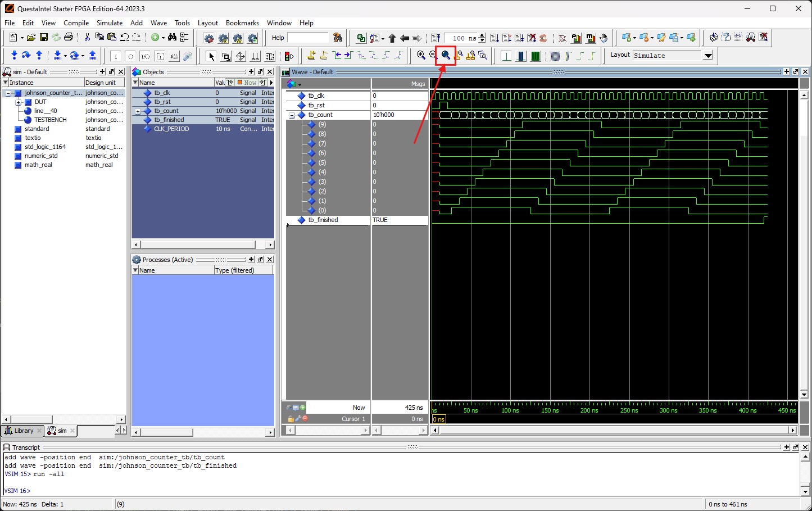Open the Bookmarks menu
This screenshot has width=812, height=511.
coord(242,23)
